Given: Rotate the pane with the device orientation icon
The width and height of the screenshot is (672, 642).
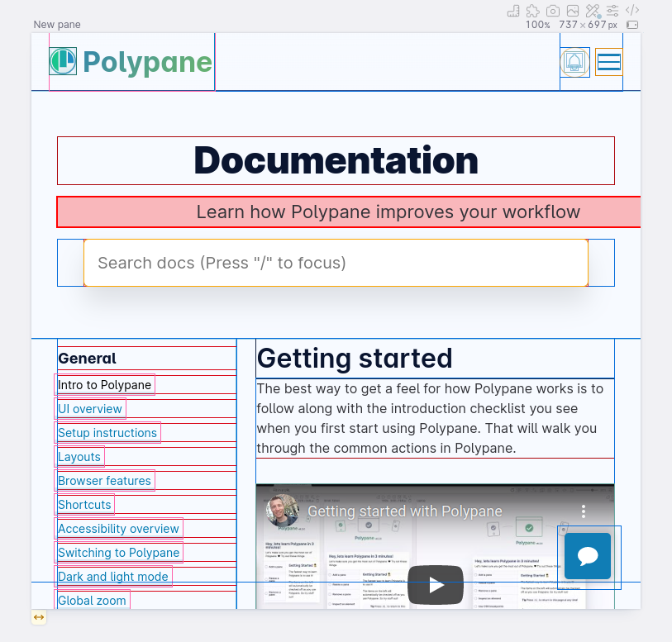Looking at the screenshot, I should point(632,25).
